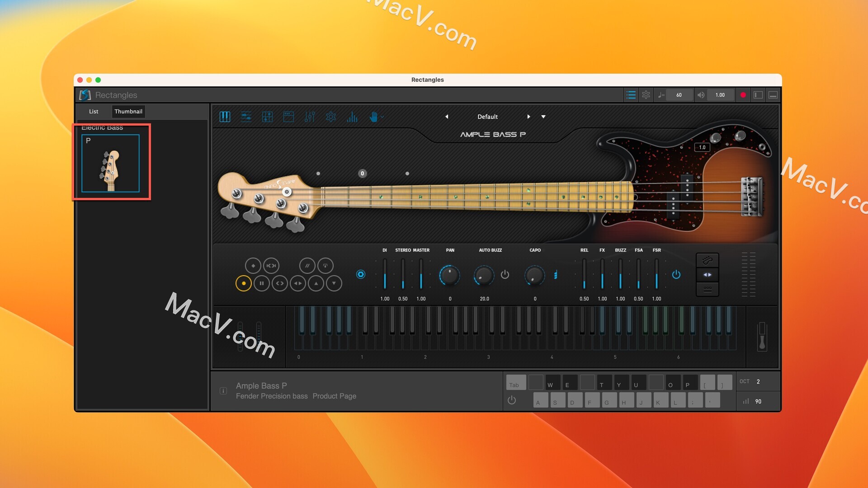Viewport: 868px width, 488px height.
Task: Open the preset dropdown triangle beside Default
Action: [x=543, y=117]
